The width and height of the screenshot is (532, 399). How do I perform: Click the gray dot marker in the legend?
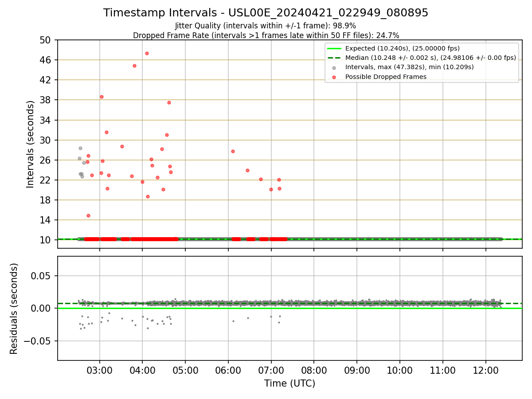point(334,68)
